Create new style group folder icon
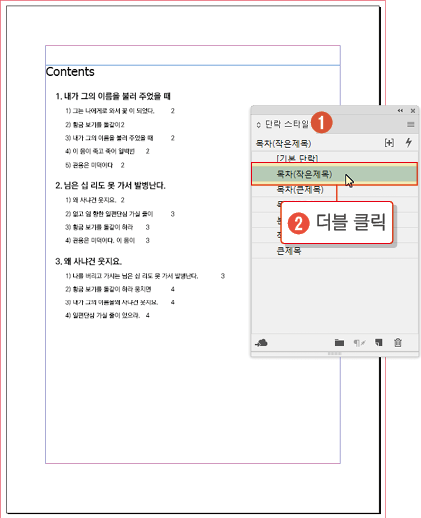421x518 pixels. 339,342
